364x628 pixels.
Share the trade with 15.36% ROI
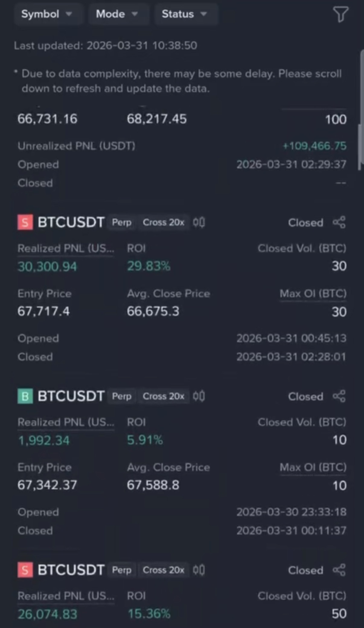click(x=339, y=570)
